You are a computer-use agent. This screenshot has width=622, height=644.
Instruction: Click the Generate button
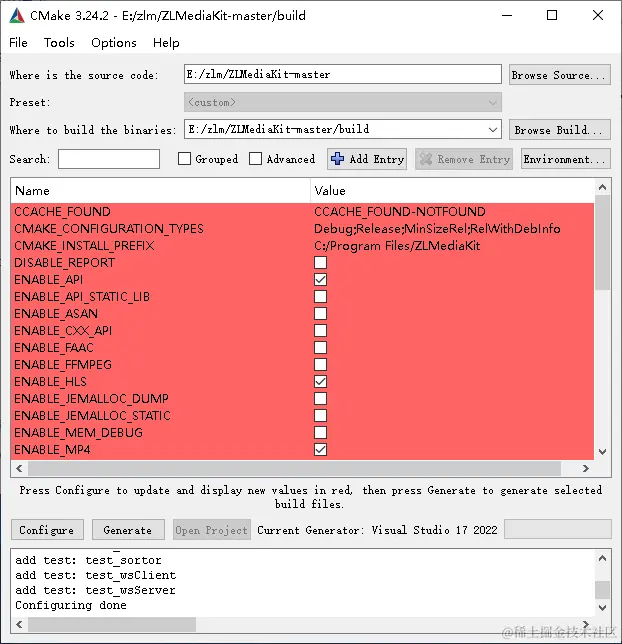[128, 530]
